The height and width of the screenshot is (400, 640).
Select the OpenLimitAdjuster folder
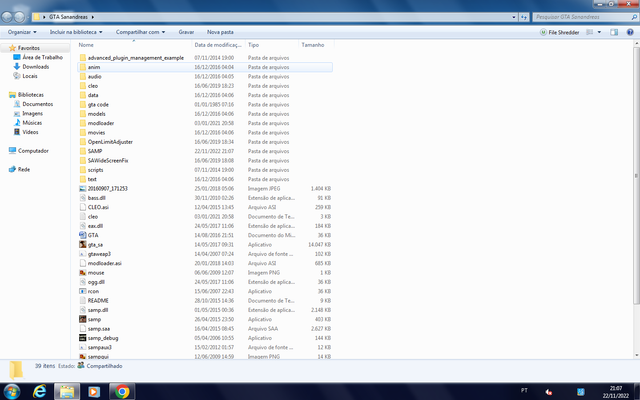(x=110, y=142)
